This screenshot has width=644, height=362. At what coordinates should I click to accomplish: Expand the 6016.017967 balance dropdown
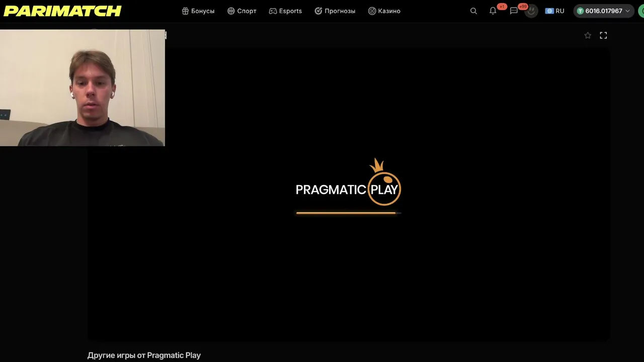[x=604, y=11]
